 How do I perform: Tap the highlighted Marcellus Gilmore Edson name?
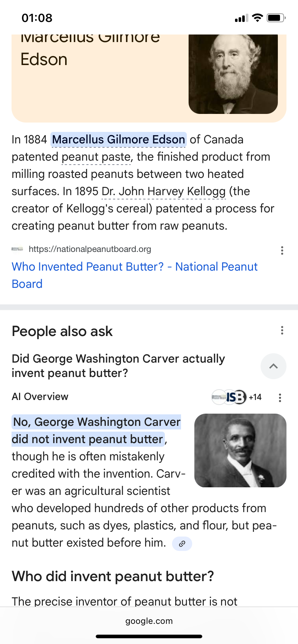tap(119, 139)
